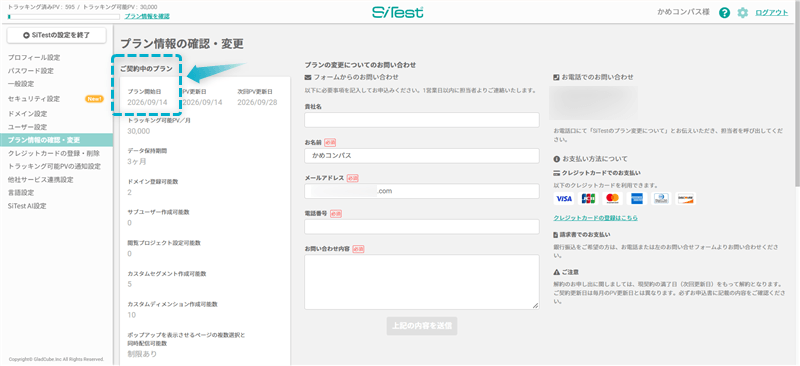Click the VISA card icon
800x366 pixels.
click(564, 199)
